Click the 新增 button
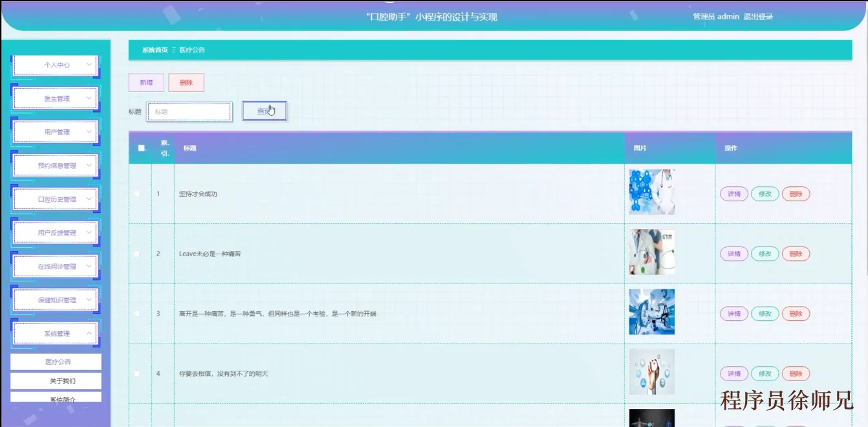 point(146,83)
